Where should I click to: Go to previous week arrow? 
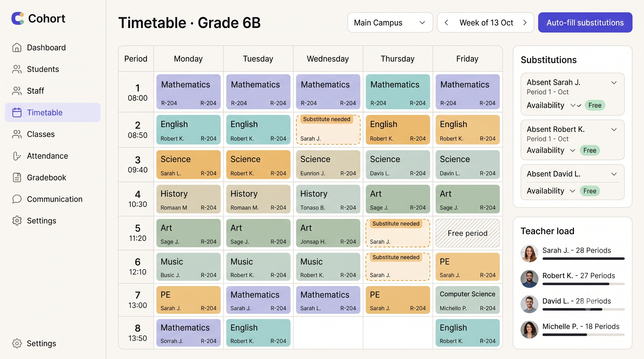446,22
